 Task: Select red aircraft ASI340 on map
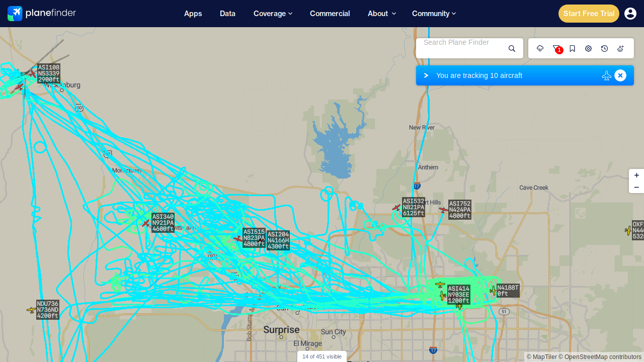pyautogui.click(x=146, y=223)
